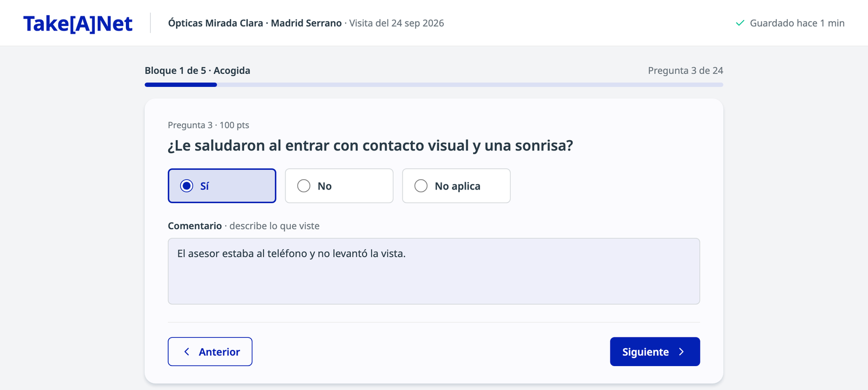Go back with the Anterior button
Viewport: 868px width, 390px height.
pyautogui.click(x=210, y=351)
